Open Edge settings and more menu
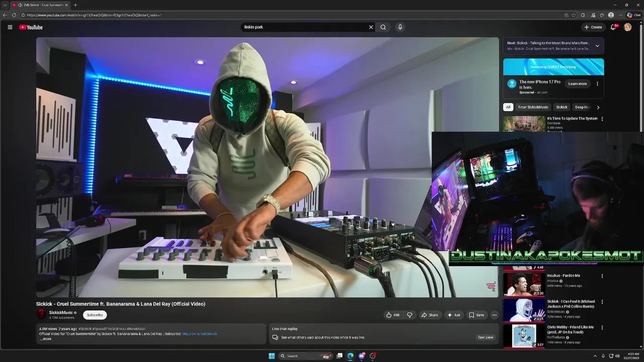644x362 pixels. 620,15
